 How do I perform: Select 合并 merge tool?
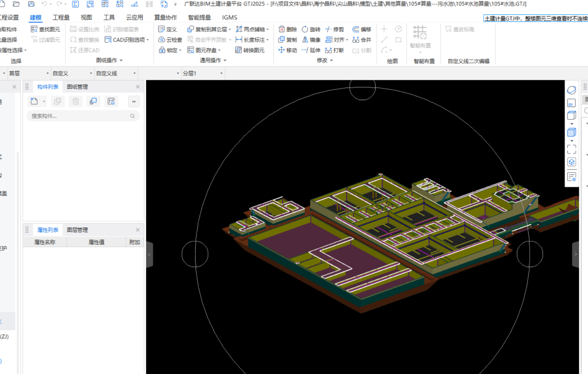tap(362, 40)
